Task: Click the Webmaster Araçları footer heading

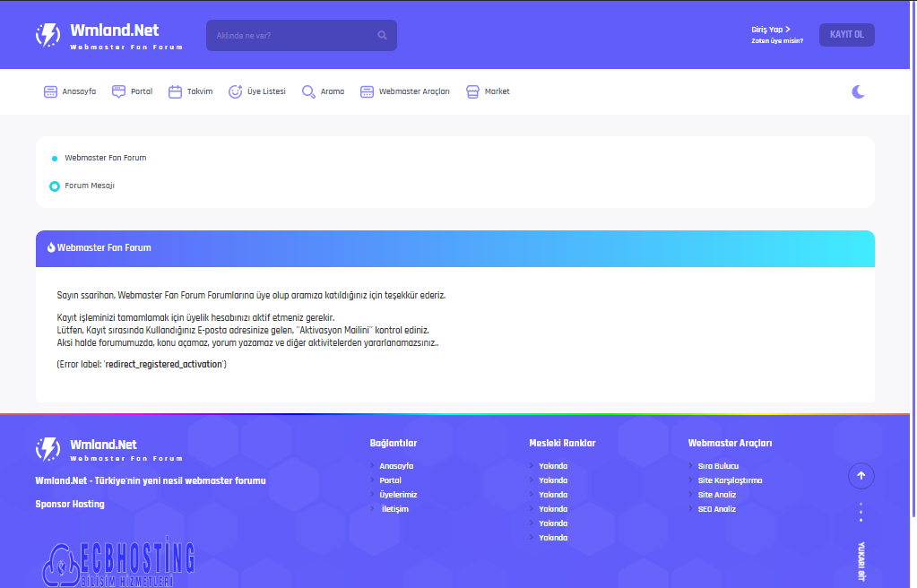Action: pos(730,443)
